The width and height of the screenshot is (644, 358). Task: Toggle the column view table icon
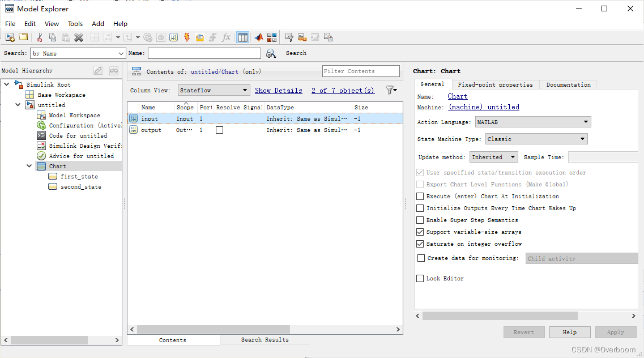243,37
